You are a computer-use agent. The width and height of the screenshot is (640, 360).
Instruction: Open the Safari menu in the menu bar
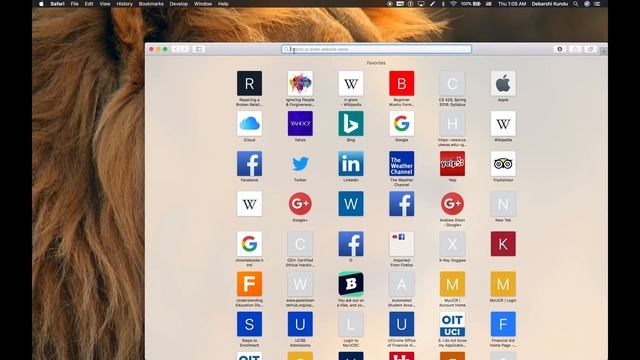(57, 4)
